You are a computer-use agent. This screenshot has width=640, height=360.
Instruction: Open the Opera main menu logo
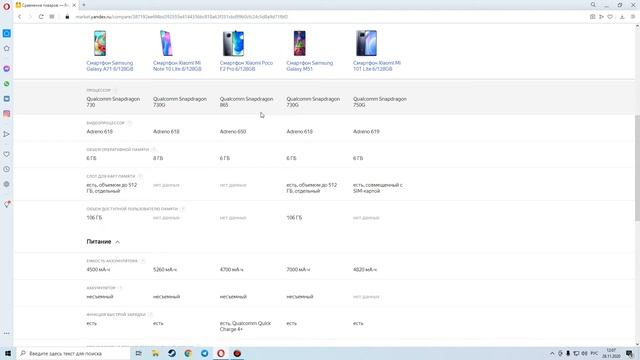coord(7,6)
